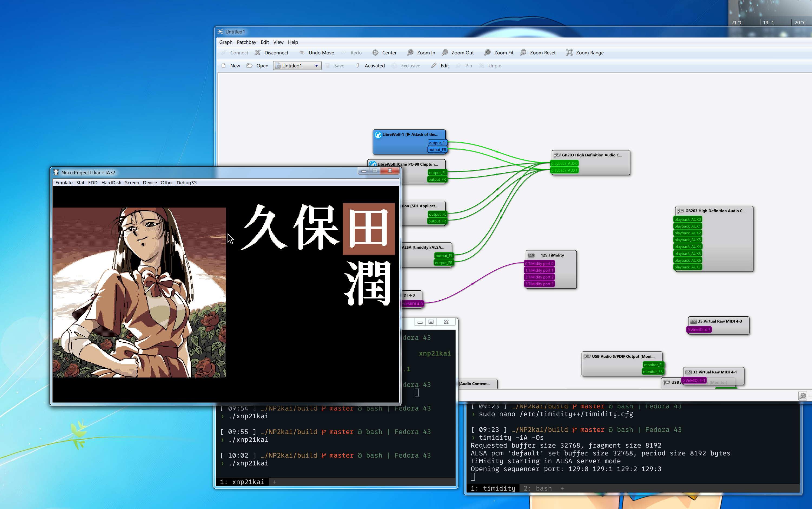The height and width of the screenshot is (509, 812).
Task: Select the 0:VirMIDI 4-3 port
Action: click(699, 330)
